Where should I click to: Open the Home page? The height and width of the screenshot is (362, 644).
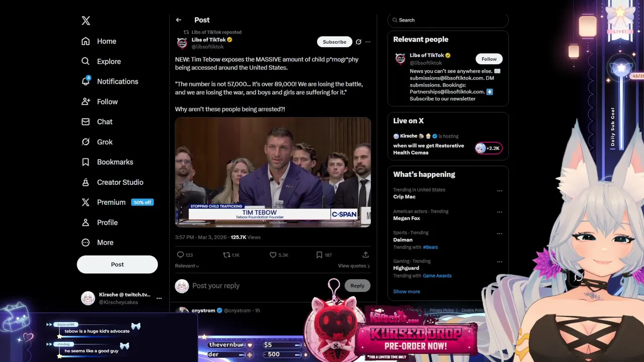99,41
